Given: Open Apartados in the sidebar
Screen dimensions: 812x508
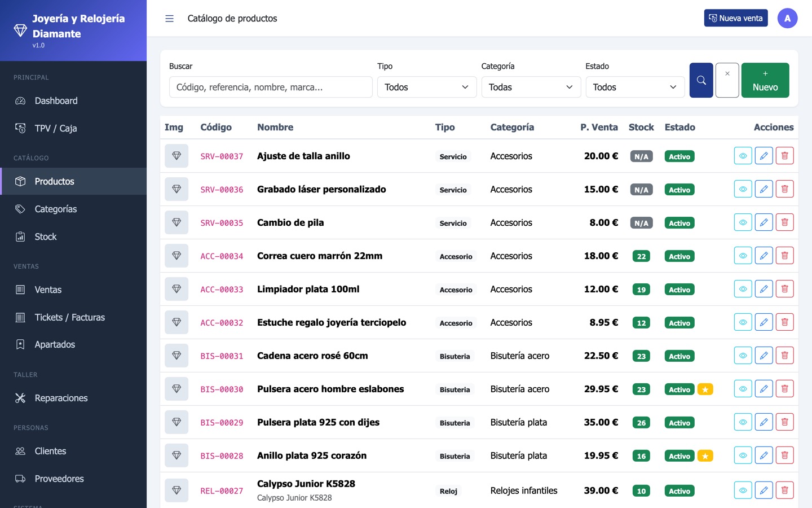Looking at the screenshot, I should click(73, 344).
